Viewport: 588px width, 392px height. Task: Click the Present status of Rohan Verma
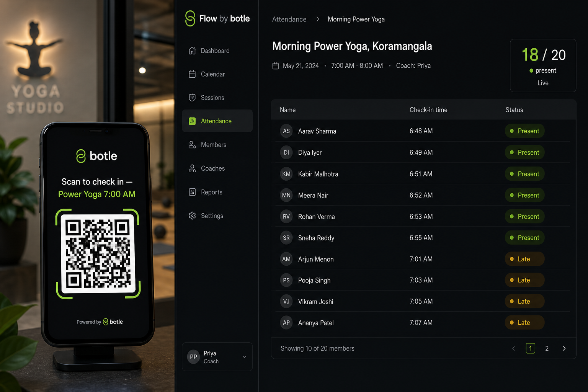(524, 217)
